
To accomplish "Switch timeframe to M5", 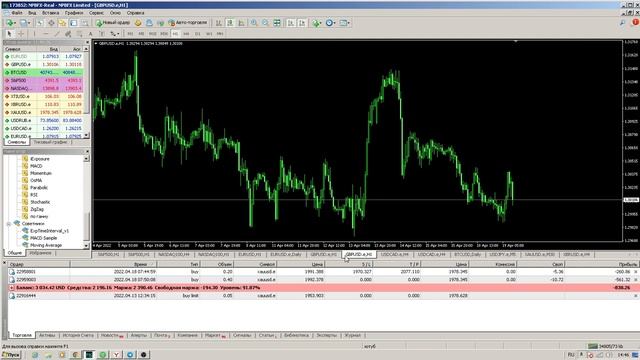I will click(141, 33).
